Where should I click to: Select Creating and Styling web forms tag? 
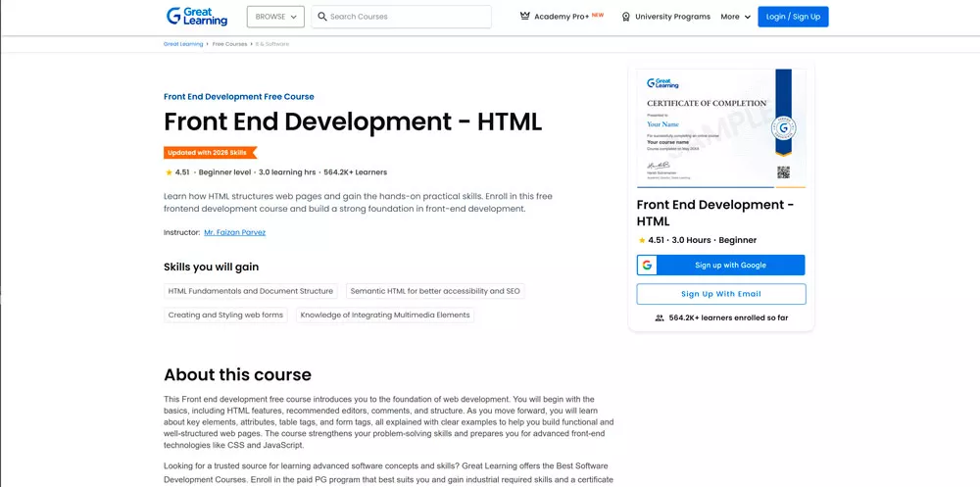[225, 316]
